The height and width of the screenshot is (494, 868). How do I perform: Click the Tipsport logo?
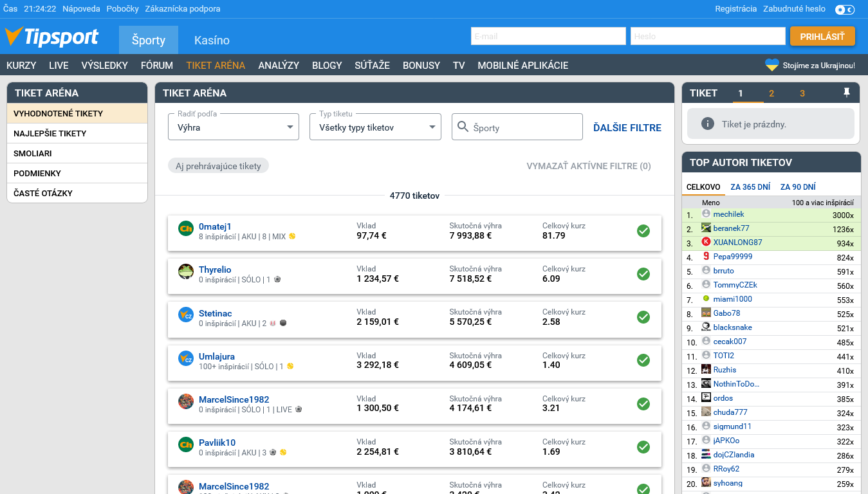pyautogui.click(x=51, y=37)
